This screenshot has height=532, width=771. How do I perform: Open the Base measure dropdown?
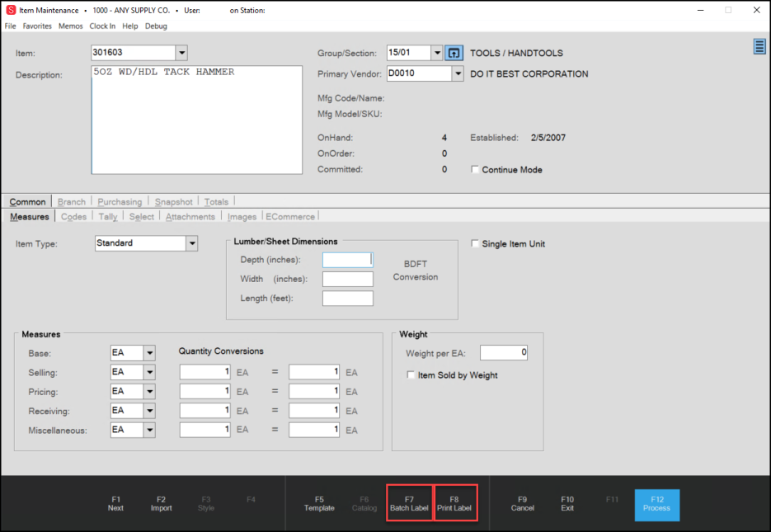pos(149,353)
